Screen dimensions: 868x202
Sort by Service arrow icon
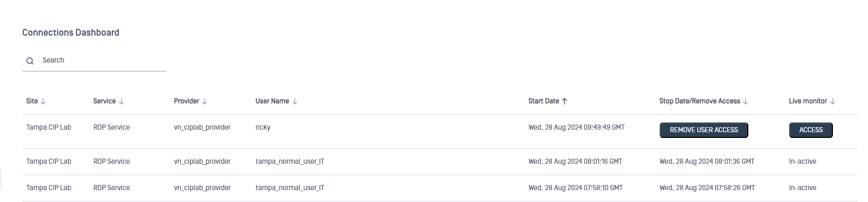click(x=122, y=101)
